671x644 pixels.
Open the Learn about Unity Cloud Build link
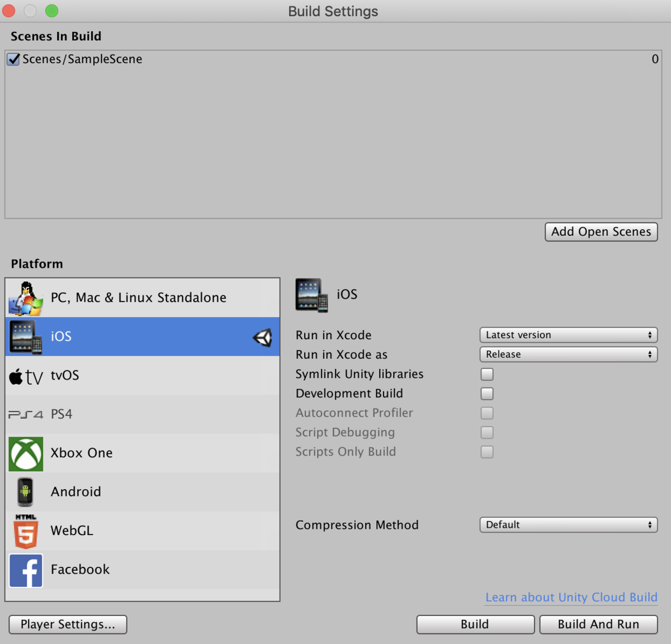pos(571,598)
